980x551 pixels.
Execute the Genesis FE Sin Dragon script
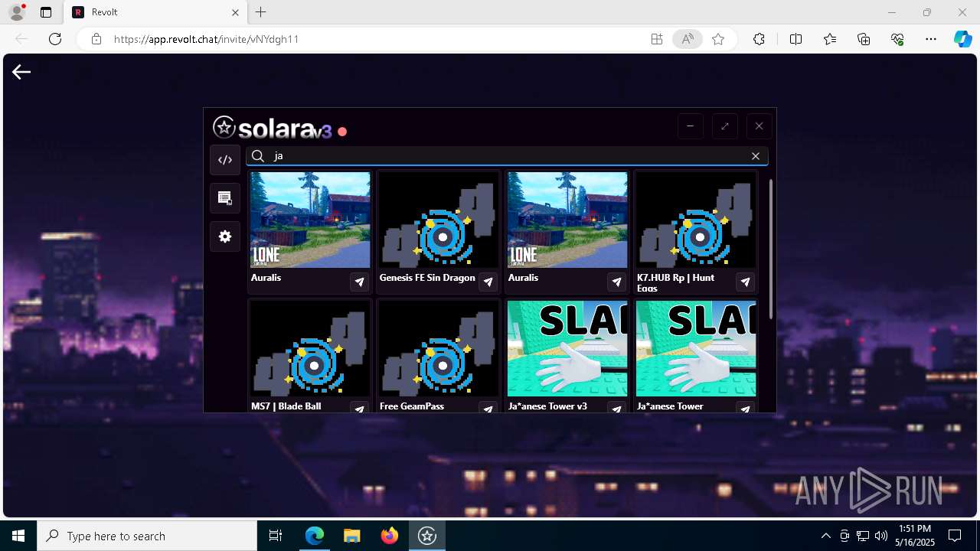click(488, 282)
